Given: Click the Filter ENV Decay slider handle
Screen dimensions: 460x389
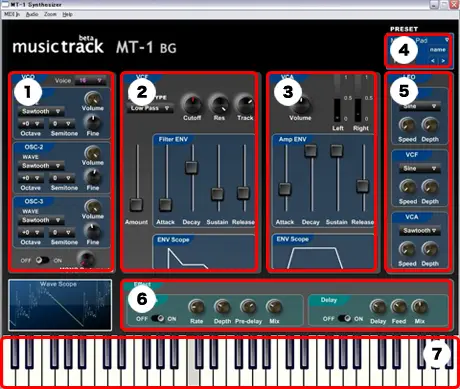Looking at the screenshot, I should click(x=192, y=167).
